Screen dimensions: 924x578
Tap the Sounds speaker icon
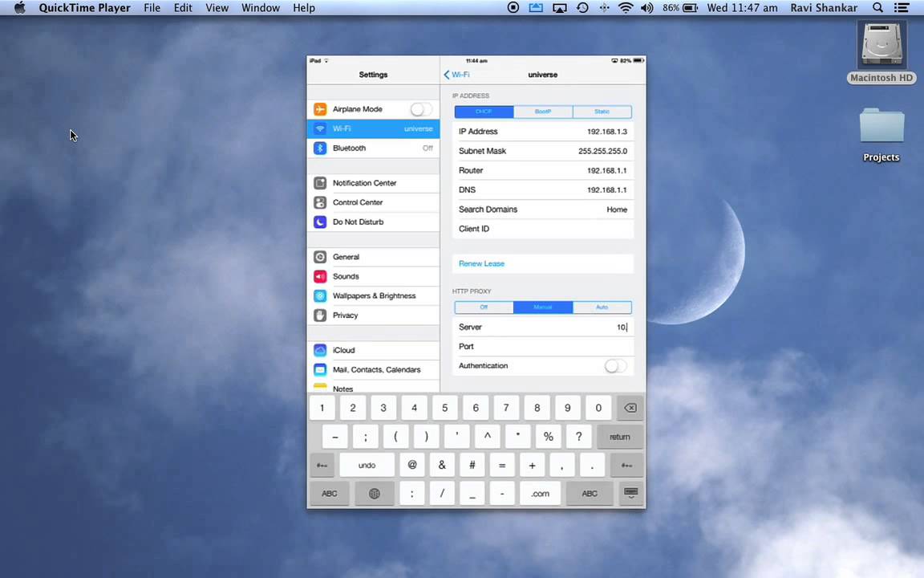320,276
